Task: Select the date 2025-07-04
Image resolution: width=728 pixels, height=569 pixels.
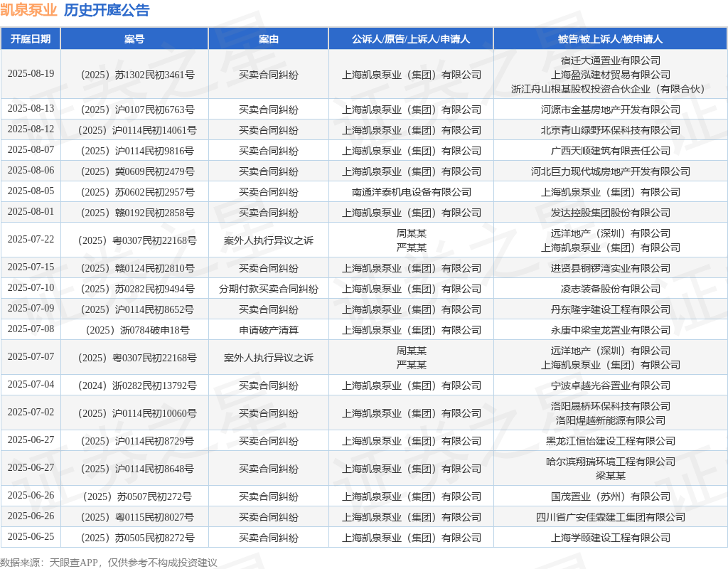Action: (x=31, y=384)
